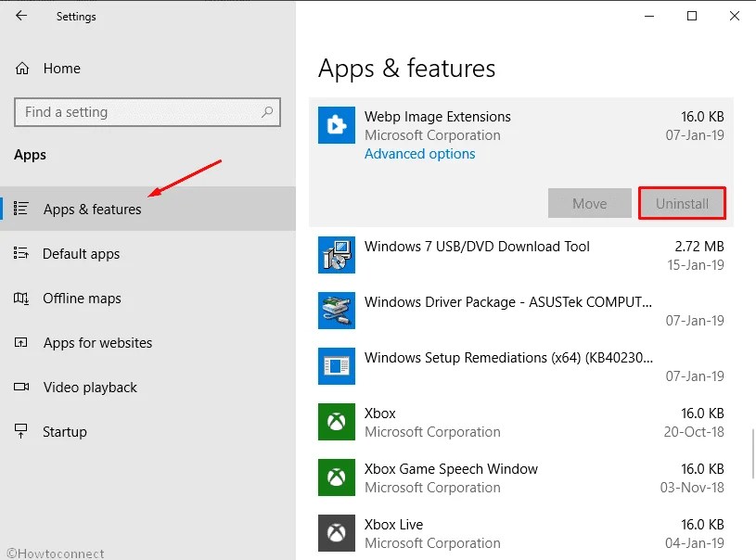Click the Home house icon
This screenshot has height=560, width=756.
[20, 68]
